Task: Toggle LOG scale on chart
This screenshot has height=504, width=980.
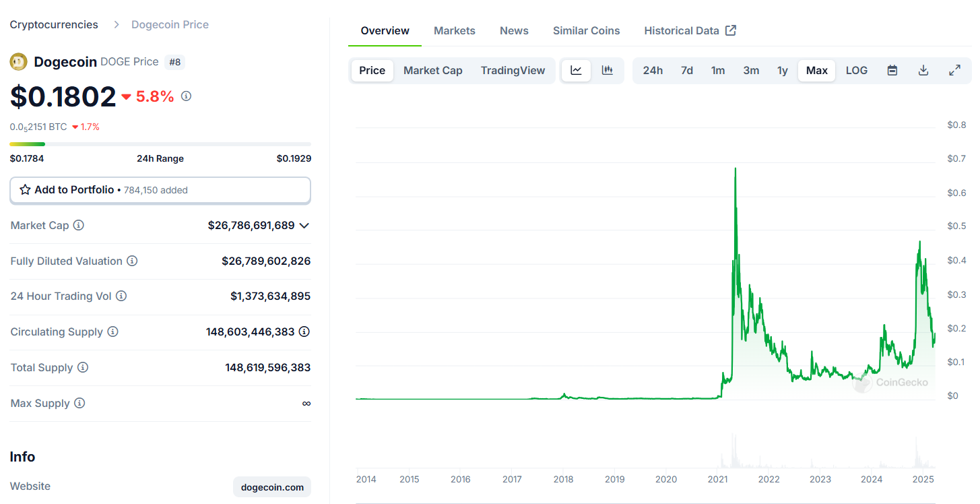Action: [x=857, y=70]
